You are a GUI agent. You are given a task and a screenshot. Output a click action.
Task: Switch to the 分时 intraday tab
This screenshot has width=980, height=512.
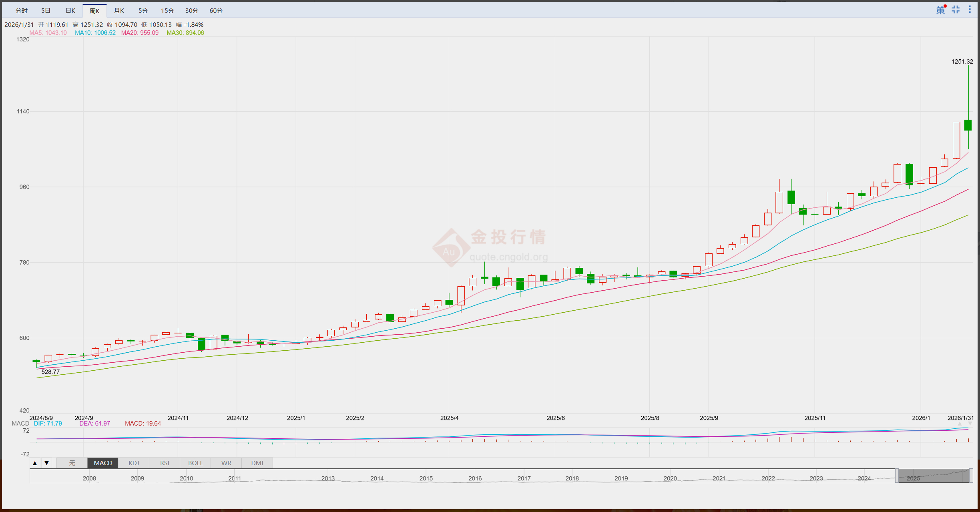point(22,11)
